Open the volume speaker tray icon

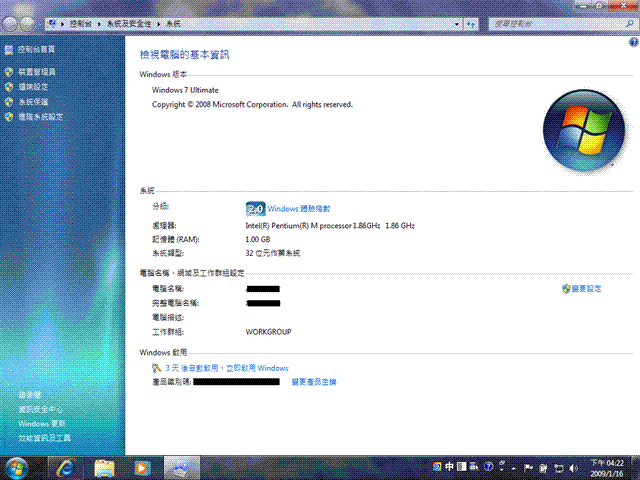[x=573, y=468]
